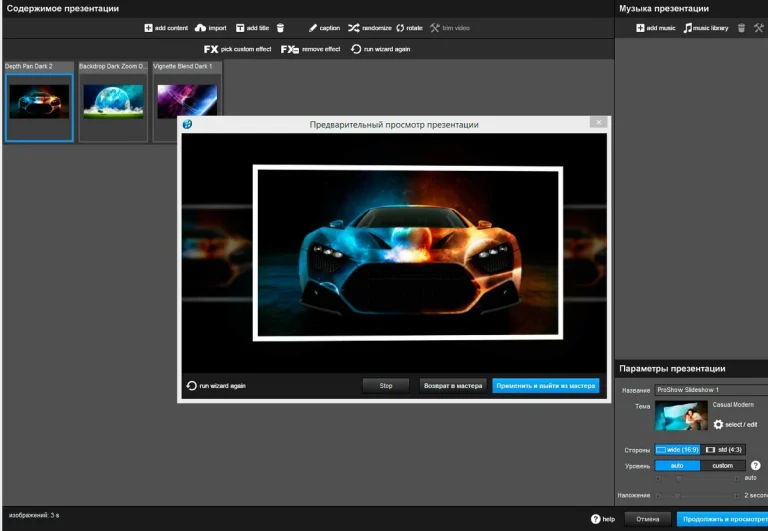Click toolbar run wizard again icon
The width and height of the screenshot is (768, 531).
click(x=356, y=49)
